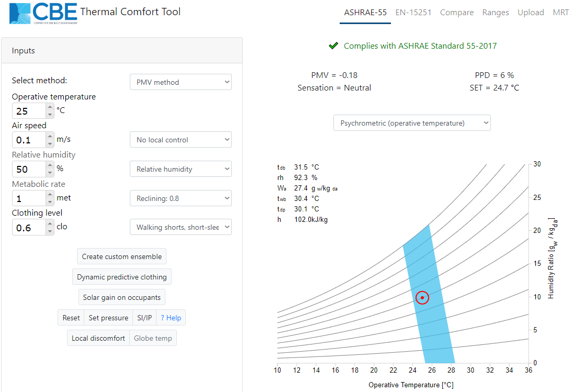The image size is (582, 392).
Task: Decrease metabolic rate with down stepper arrow
Action: click(x=50, y=201)
